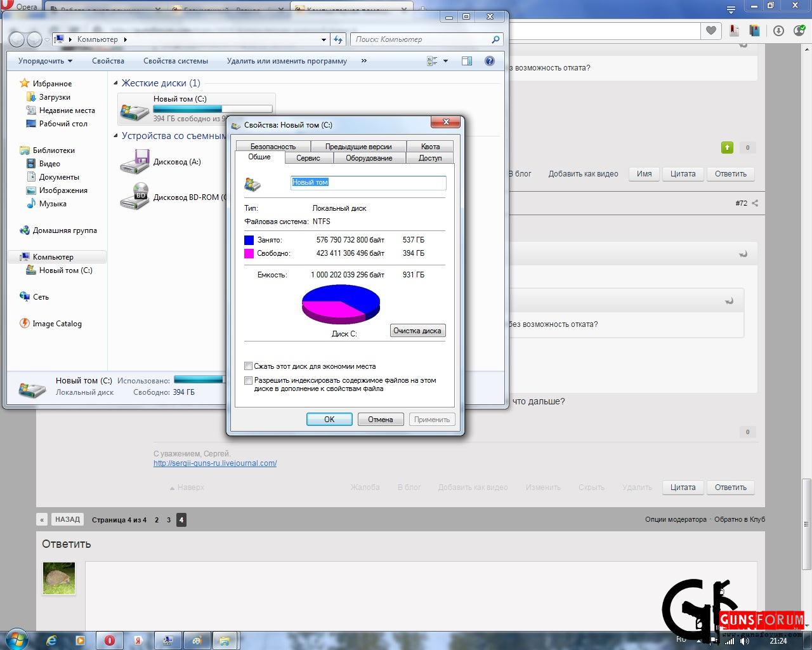Click the blue Занято color swatch

249,240
